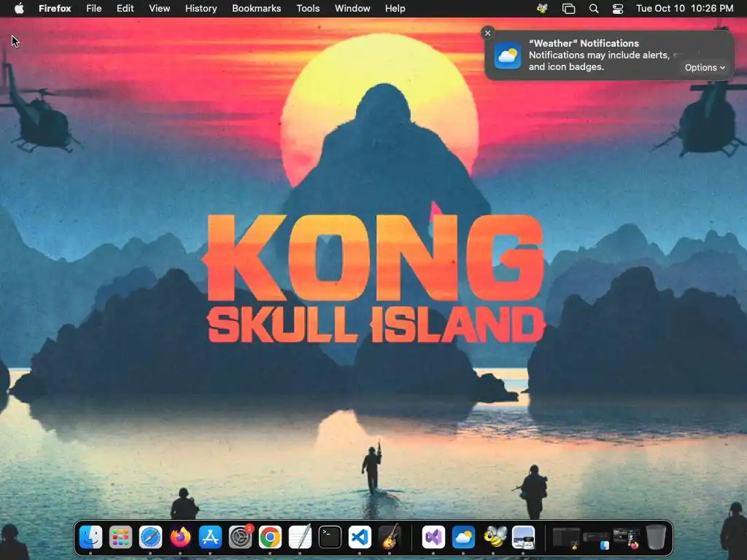This screenshot has height=560, width=747.
Task: Open the History menu
Action: point(201,9)
